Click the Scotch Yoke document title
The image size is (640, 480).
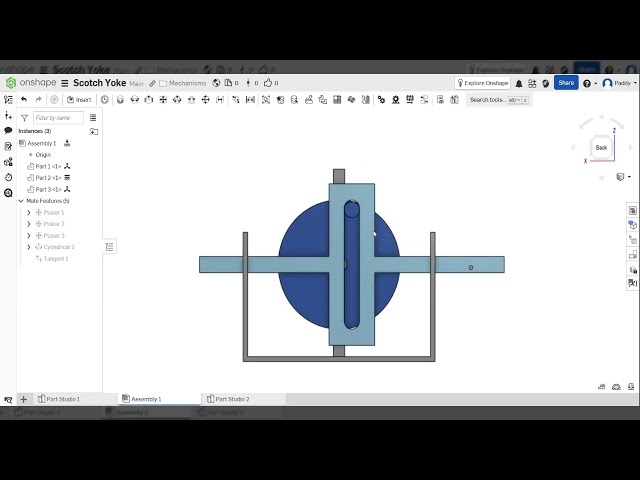(100, 83)
